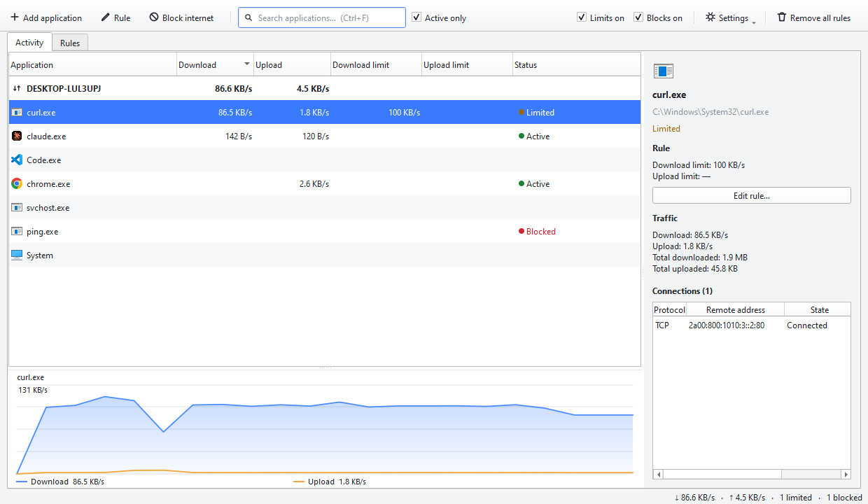Viewport: 868px width, 504px height.
Task: Click the Search applications input field
Action: tap(321, 17)
